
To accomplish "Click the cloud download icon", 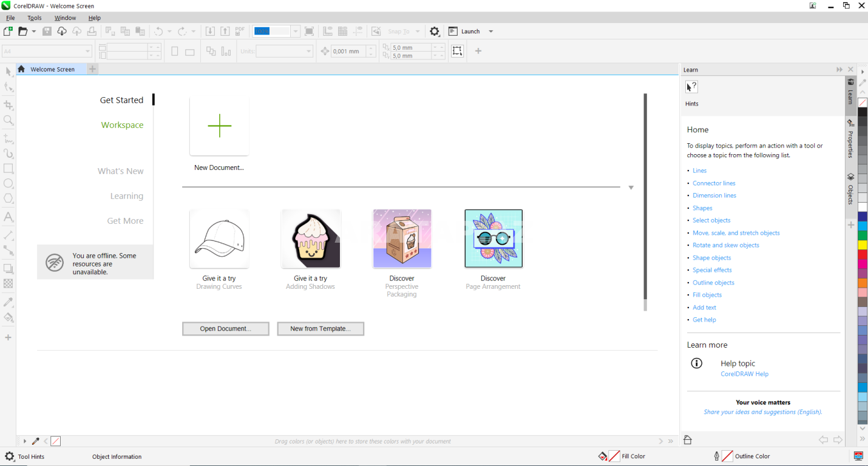I will coord(62,32).
